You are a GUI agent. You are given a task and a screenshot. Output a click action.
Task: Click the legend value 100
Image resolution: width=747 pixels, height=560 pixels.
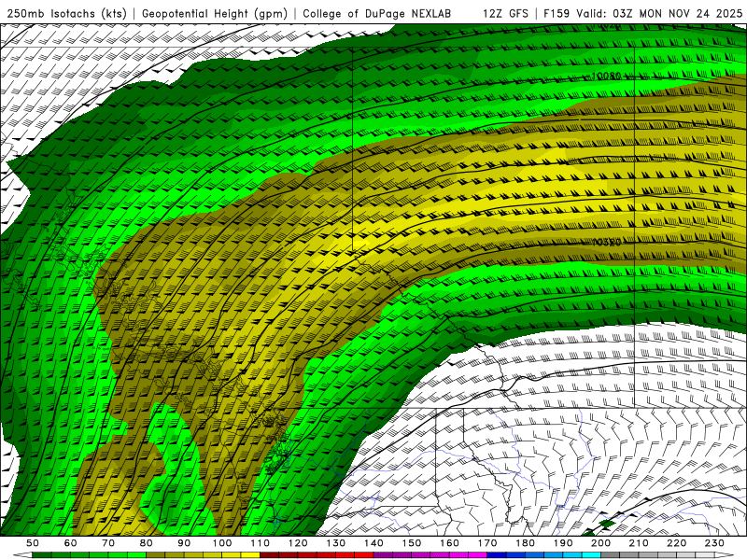(x=222, y=543)
